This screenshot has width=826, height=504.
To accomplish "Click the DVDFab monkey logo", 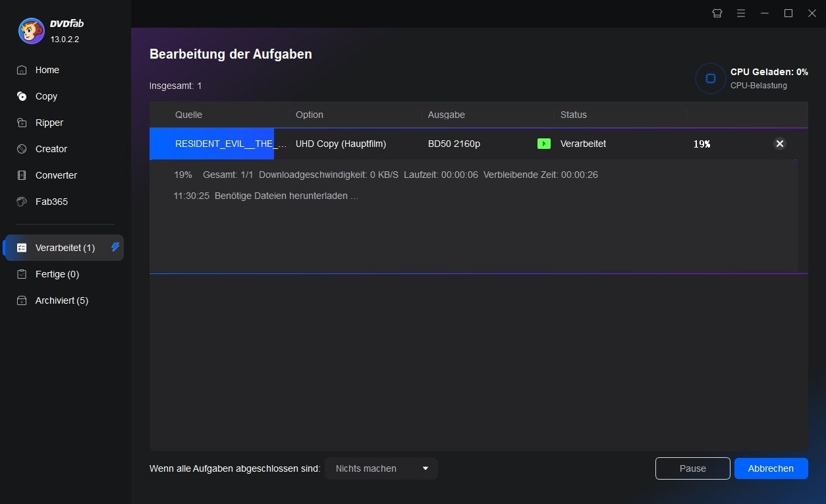I will [x=31, y=31].
